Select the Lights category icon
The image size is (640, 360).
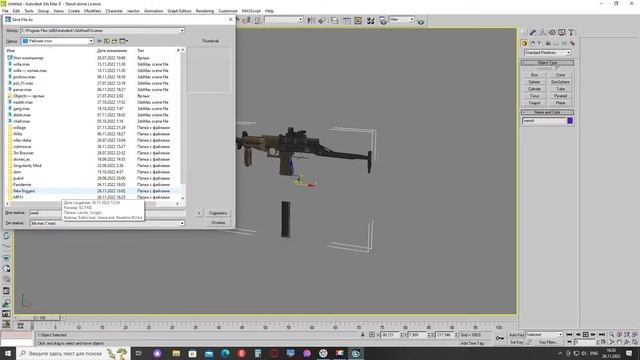pos(540,43)
